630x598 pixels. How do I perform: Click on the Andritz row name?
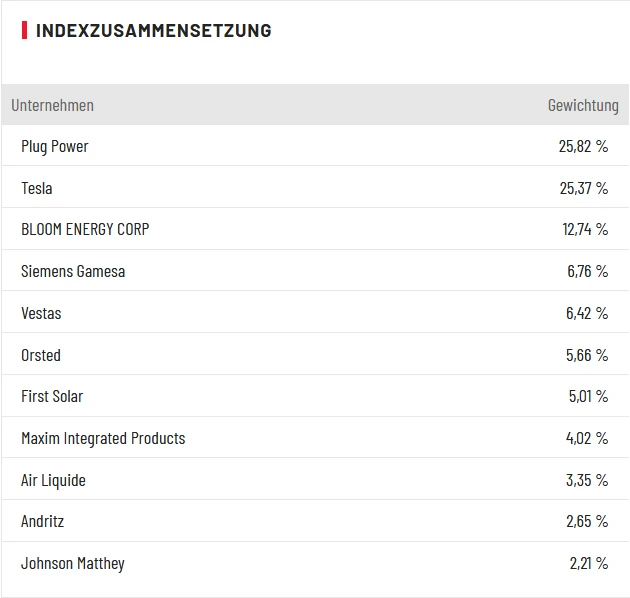click(42, 521)
